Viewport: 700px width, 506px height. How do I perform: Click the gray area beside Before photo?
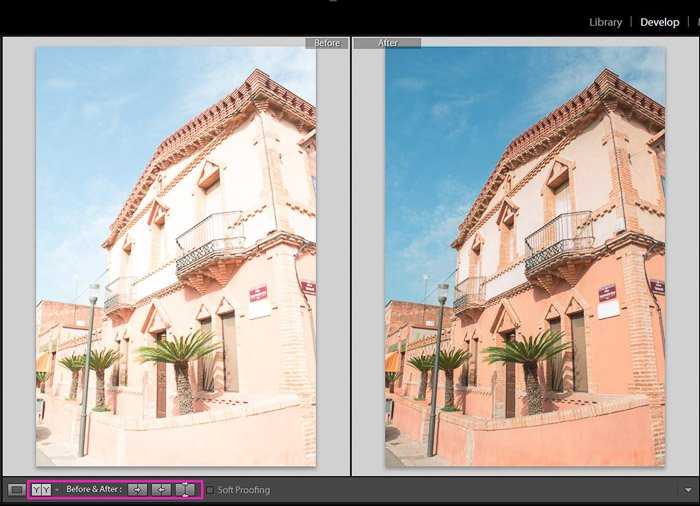[x=20, y=256]
